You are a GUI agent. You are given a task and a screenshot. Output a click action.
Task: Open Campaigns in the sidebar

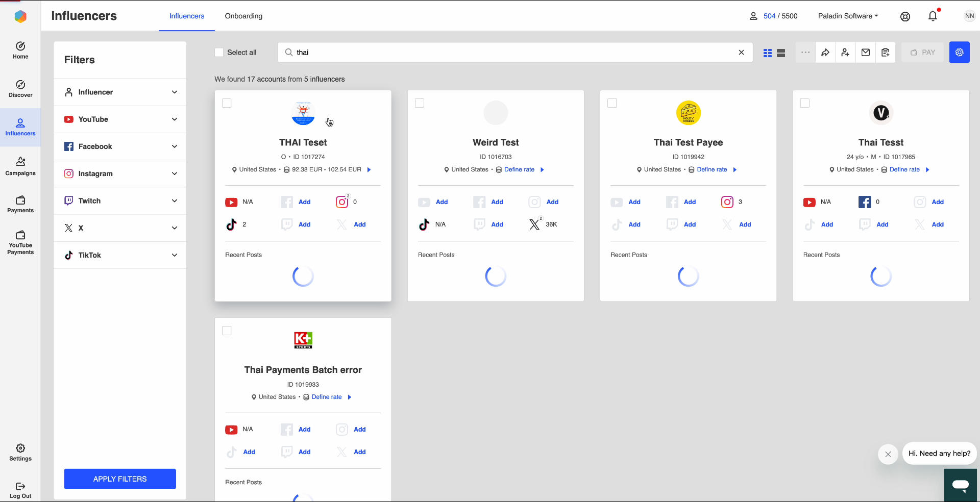pyautogui.click(x=20, y=166)
